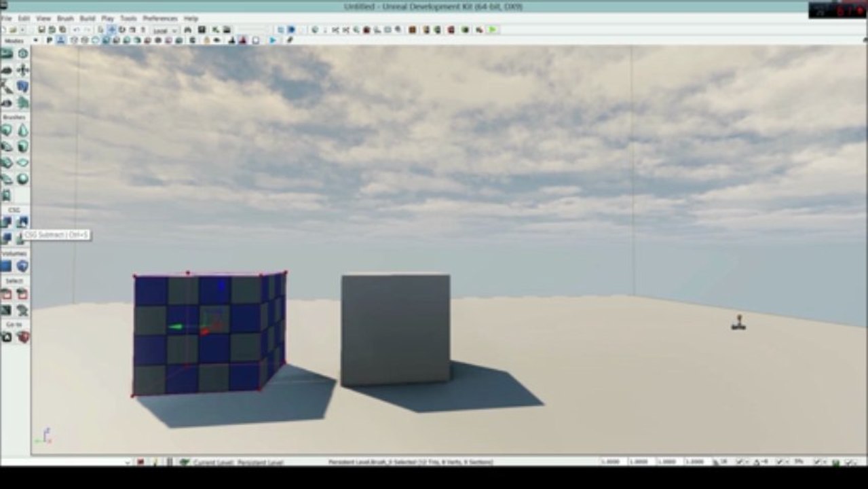Open the View menu
Image resolution: width=868 pixels, height=489 pixels.
point(43,18)
